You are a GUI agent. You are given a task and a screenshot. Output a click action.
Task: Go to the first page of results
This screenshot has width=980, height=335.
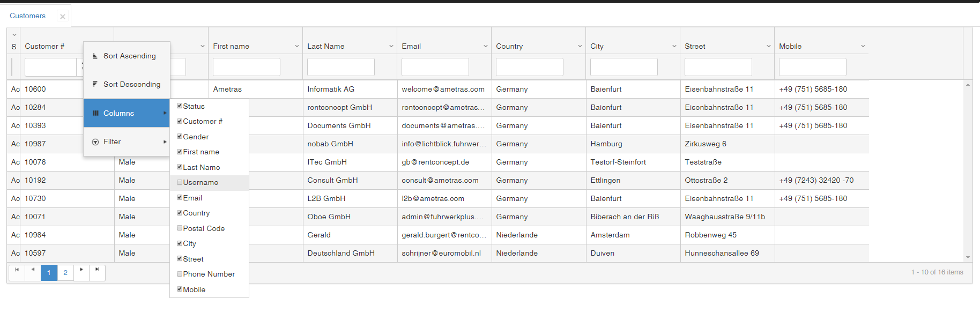tap(17, 270)
